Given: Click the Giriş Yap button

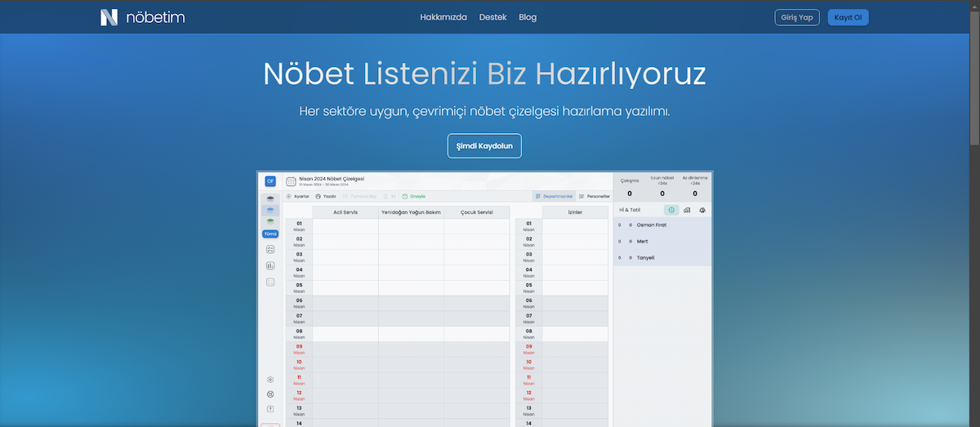Looking at the screenshot, I should click(x=797, y=17).
